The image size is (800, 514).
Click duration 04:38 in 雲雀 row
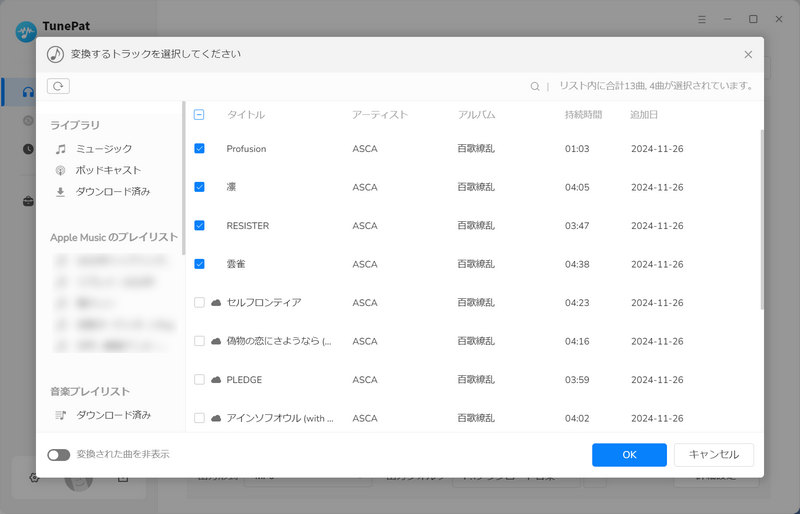[577, 264]
